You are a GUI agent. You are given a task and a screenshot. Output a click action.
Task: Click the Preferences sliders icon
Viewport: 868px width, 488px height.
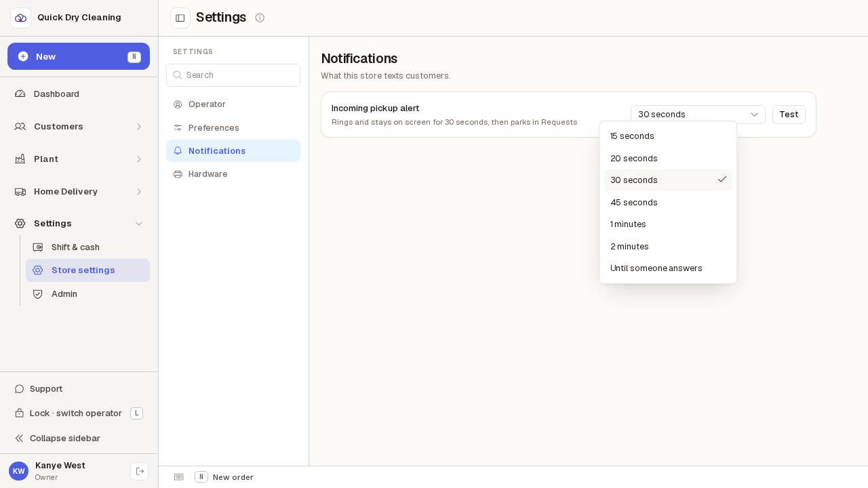178,128
